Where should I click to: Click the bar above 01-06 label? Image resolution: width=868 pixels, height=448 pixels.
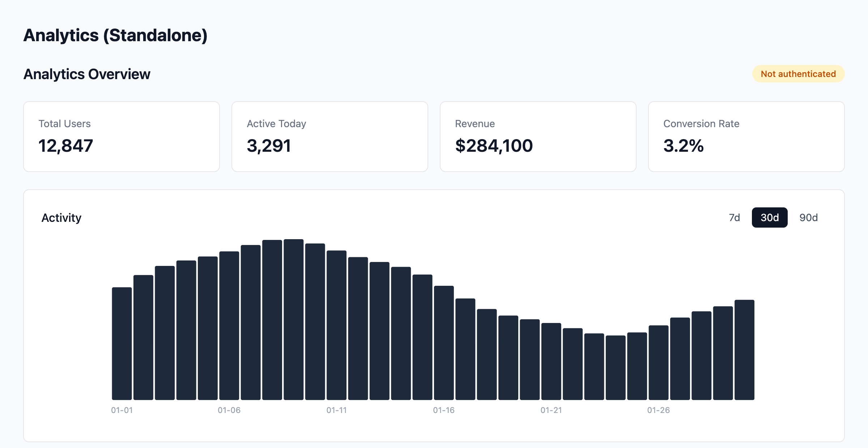pyautogui.click(x=229, y=325)
